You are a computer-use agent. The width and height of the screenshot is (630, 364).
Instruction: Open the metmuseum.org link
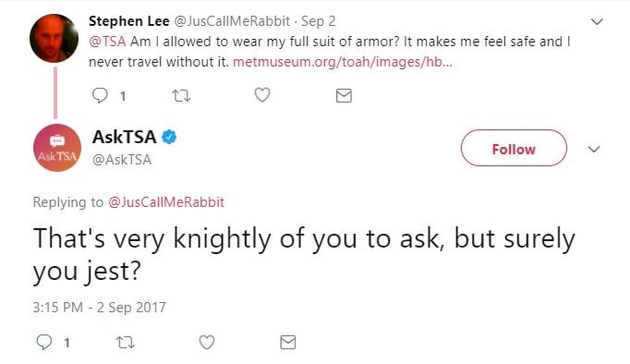pos(343,62)
